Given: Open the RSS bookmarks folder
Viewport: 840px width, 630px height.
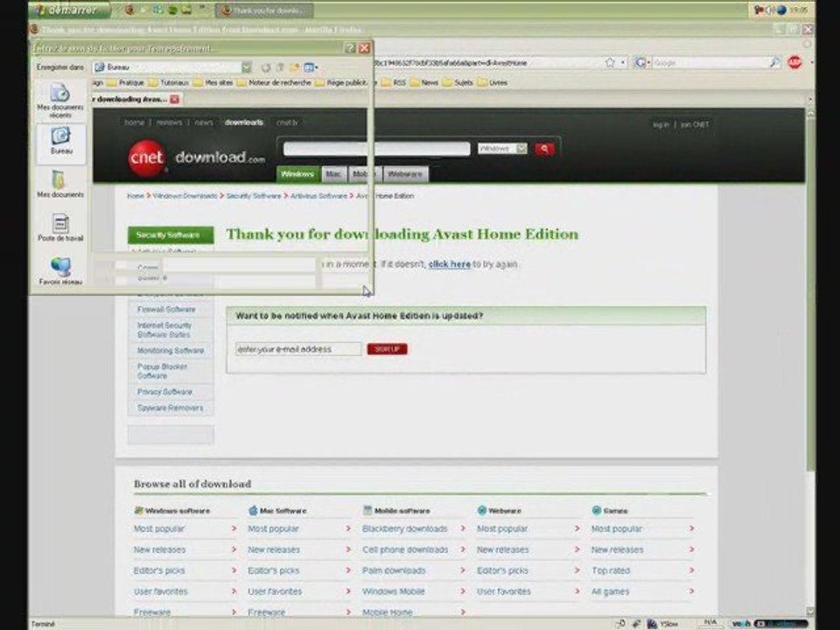Looking at the screenshot, I should click(x=394, y=82).
